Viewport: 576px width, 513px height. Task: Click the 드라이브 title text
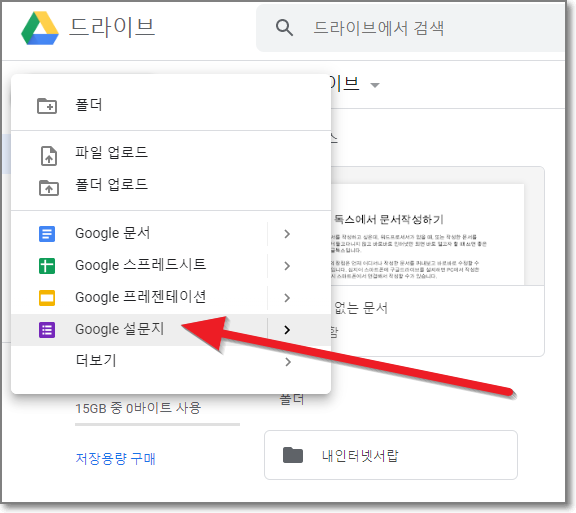click(112, 27)
